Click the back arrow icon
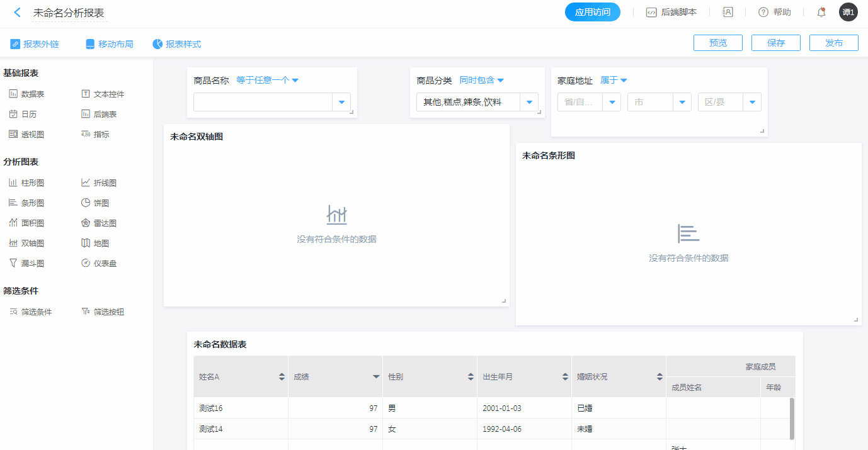868x450 pixels. click(x=17, y=13)
